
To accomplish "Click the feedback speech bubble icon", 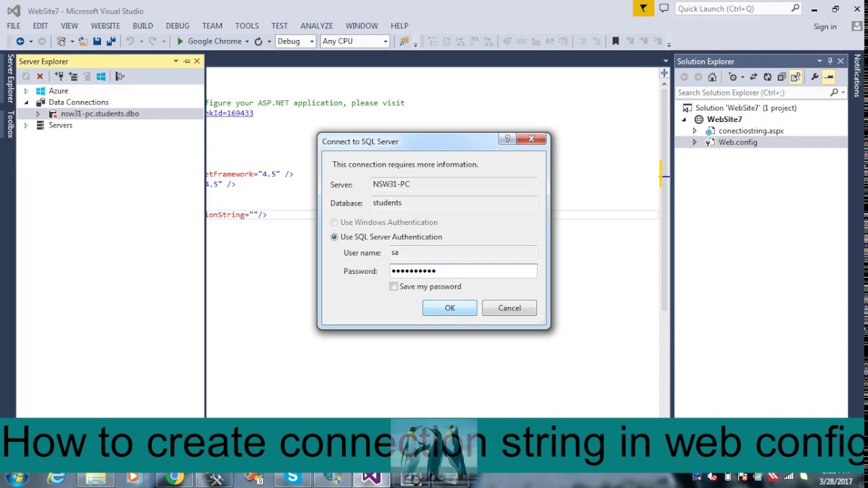I will coord(664,8).
